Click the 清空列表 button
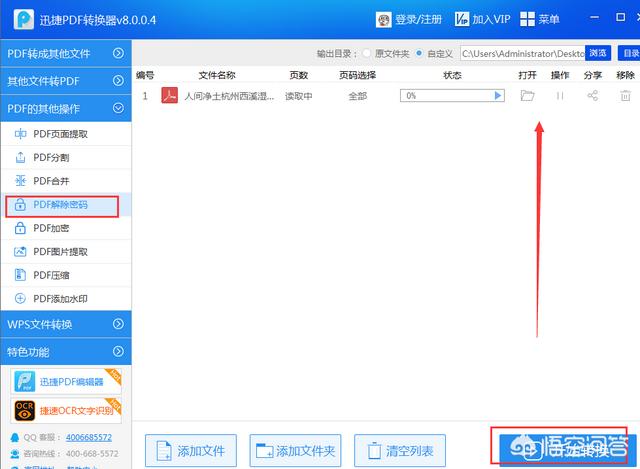 [x=400, y=451]
